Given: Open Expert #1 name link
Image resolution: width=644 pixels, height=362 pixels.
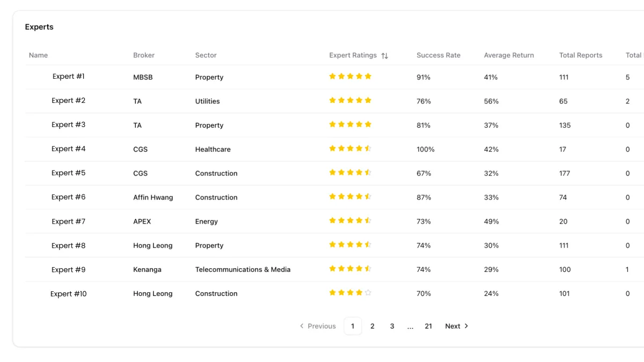Looking at the screenshot, I should point(69,76).
